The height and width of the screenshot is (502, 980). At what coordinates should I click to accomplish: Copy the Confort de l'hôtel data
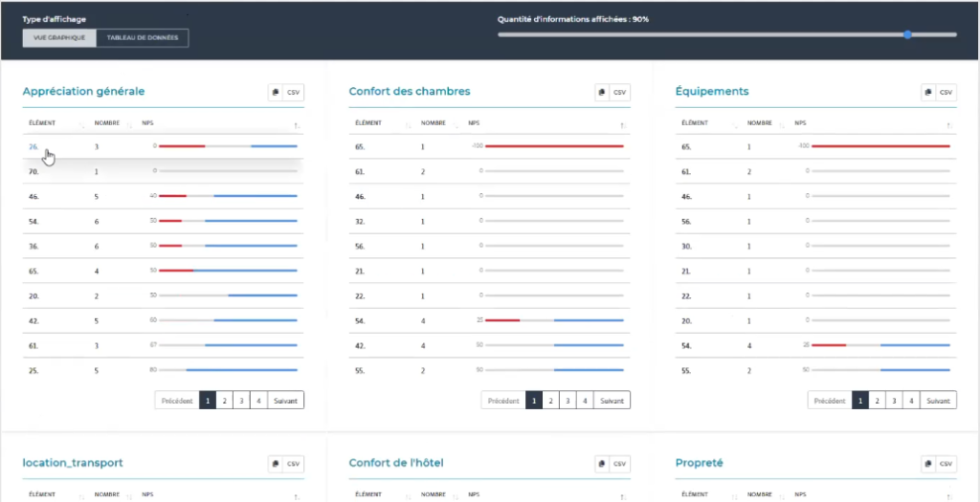[601, 464]
